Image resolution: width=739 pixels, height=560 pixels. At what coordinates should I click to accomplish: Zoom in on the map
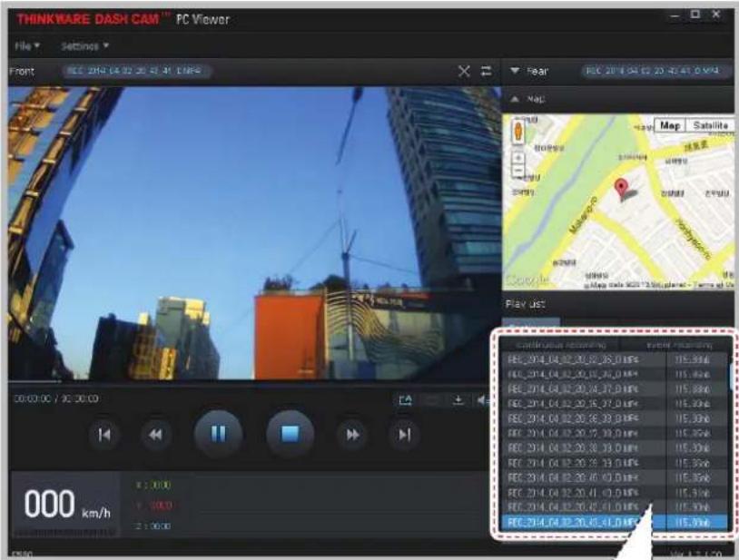pos(518,158)
